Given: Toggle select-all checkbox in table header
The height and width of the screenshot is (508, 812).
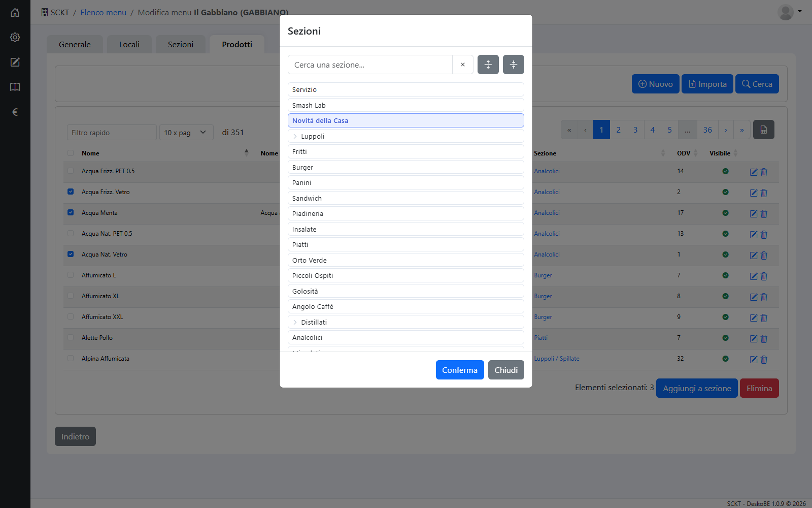Looking at the screenshot, I should click(x=71, y=153).
